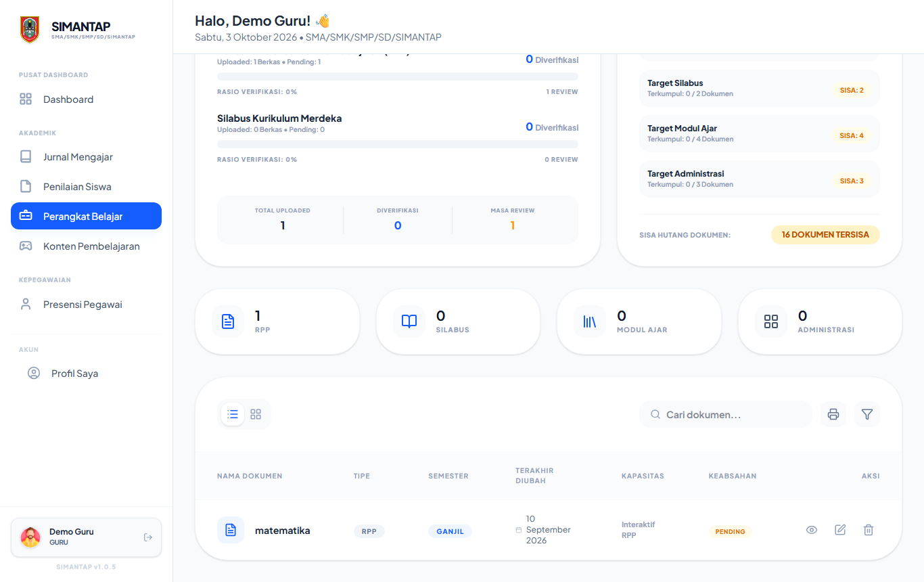Click the logout icon beside Demo Guru
924x582 pixels.
click(x=148, y=537)
